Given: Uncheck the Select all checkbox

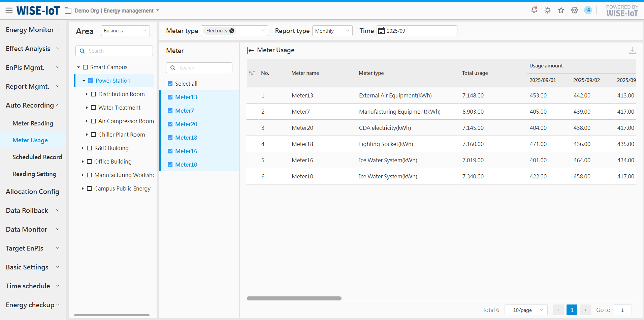Looking at the screenshot, I should [170, 84].
